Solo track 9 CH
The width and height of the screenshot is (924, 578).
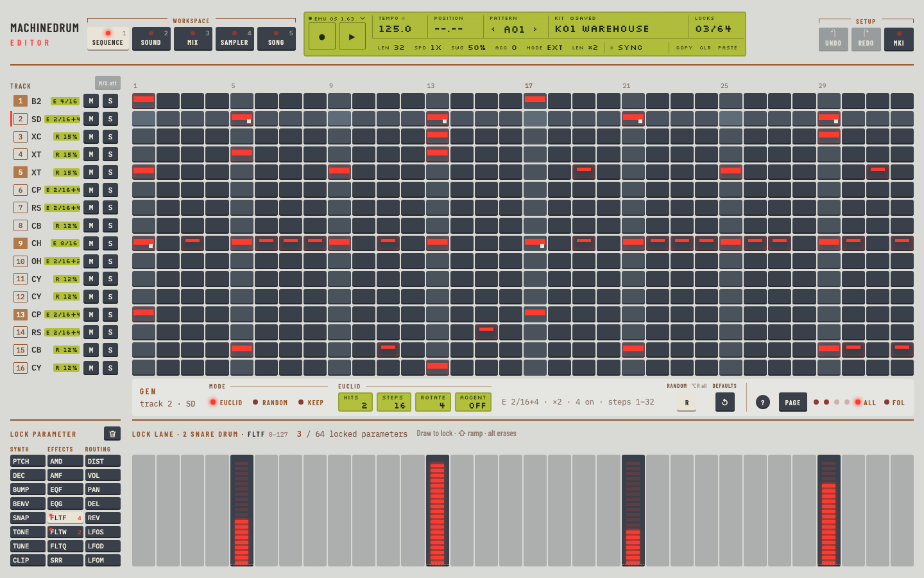tap(110, 243)
